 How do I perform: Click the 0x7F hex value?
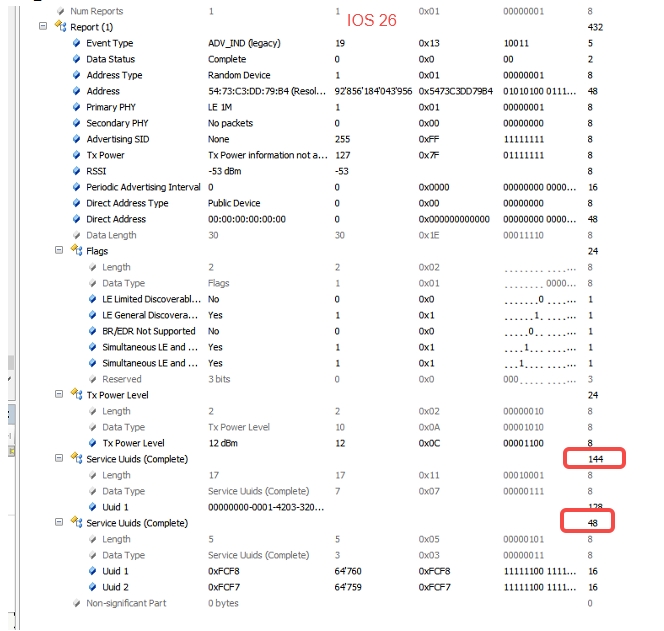429,155
